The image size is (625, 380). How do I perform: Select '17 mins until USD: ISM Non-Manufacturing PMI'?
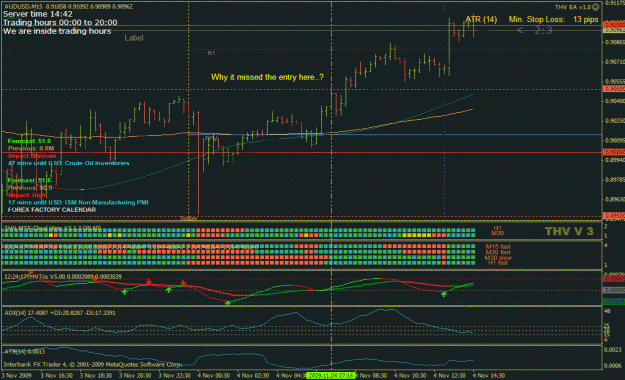[78, 203]
